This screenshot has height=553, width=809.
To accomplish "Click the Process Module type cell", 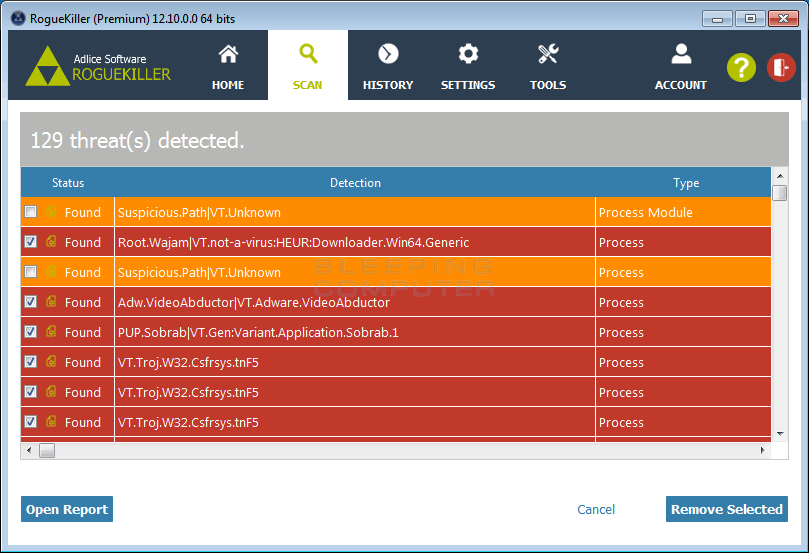I will 683,212.
